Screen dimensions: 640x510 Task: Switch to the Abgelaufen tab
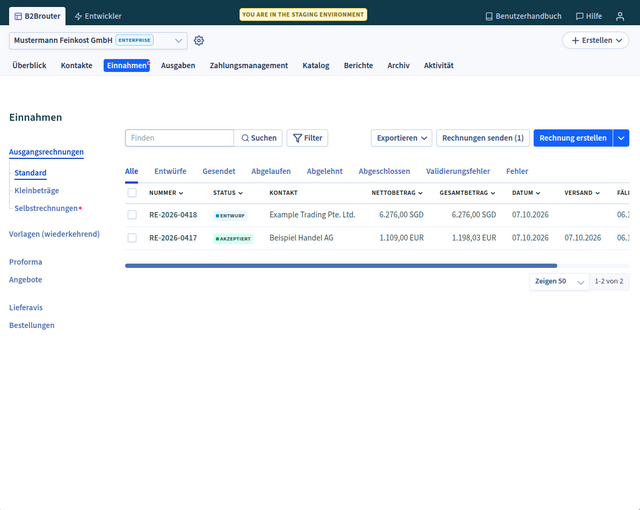coord(271,171)
